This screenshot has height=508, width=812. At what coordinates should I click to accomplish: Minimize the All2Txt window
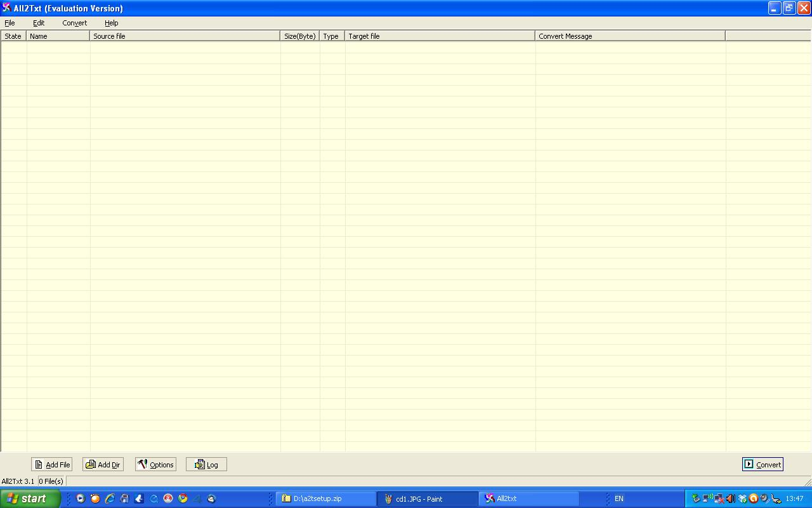[x=775, y=8]
